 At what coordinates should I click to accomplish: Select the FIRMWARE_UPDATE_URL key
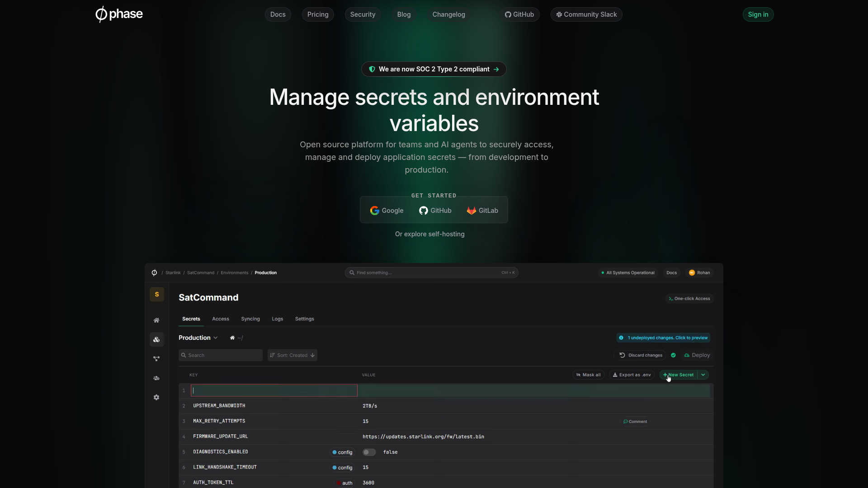click(x=221, y=436)
